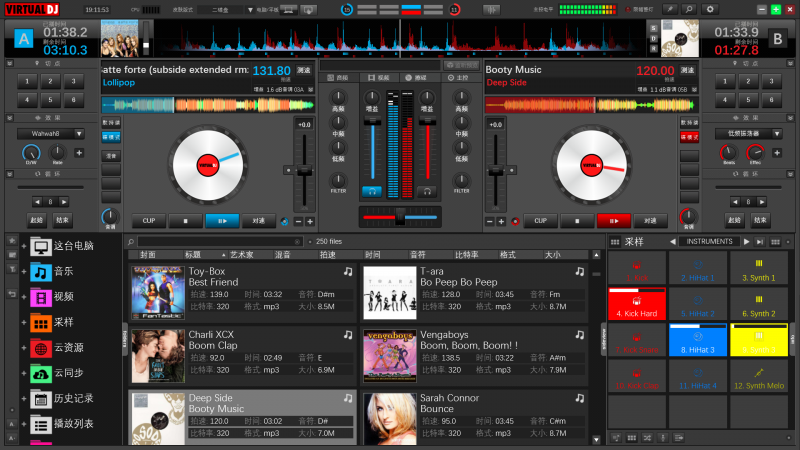Image resolution: width=800 pixels, height=450 pixels.
Task: Click the shuffle icon below sampler pads
Action: pos(647,438)
